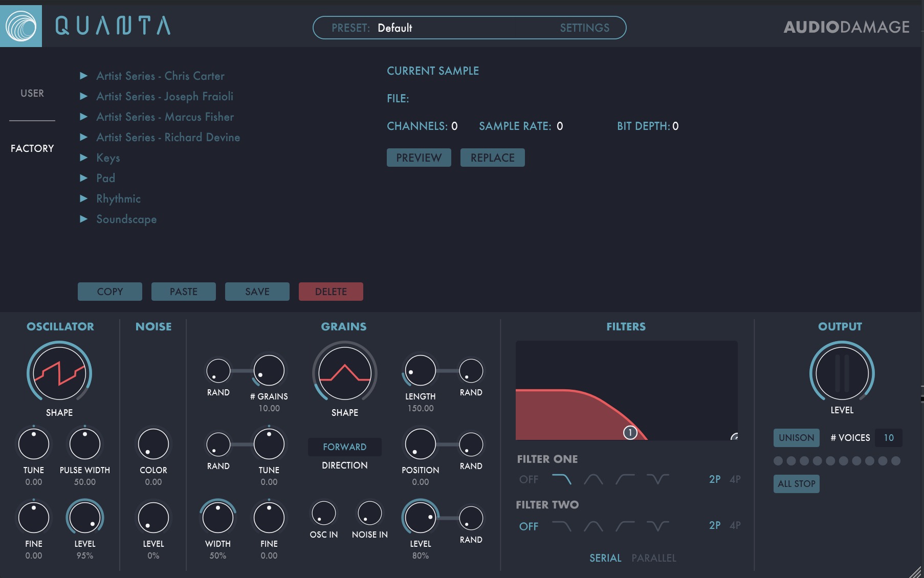Click the DELETE preset button
This screenshot has height=578, width=924.
[331, 291]
